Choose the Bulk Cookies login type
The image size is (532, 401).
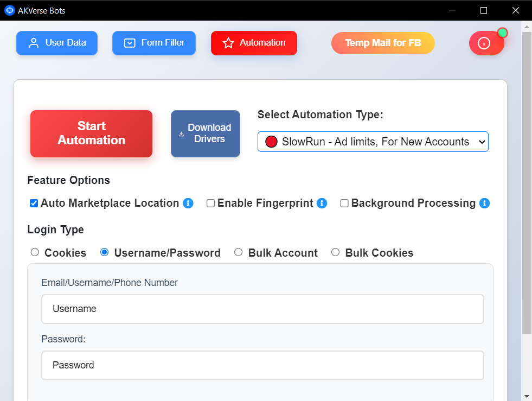click(335, 252)
